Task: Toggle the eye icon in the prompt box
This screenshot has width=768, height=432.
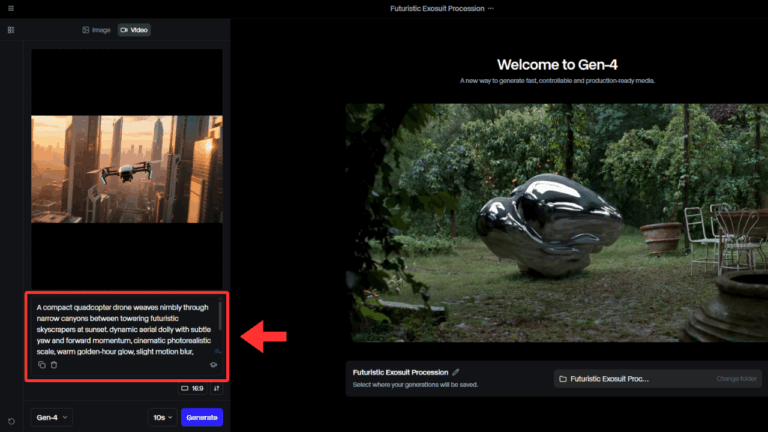Action: coord(213,365)
